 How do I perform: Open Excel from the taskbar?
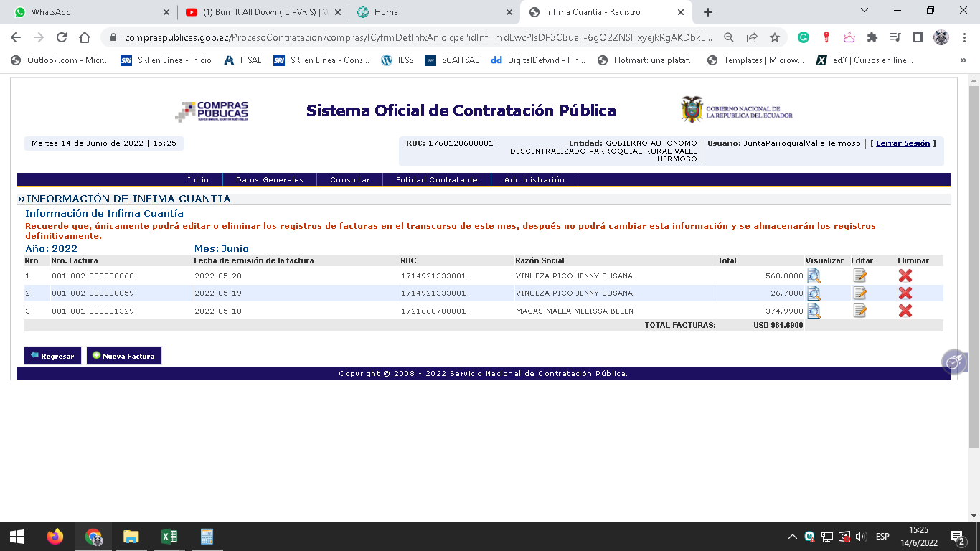tap(169, 537)
